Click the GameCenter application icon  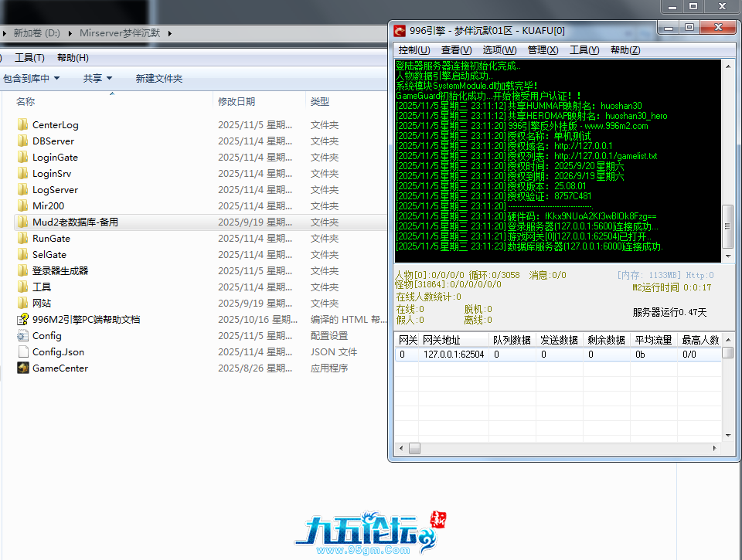pyautogui.click(x=23, y=368)
